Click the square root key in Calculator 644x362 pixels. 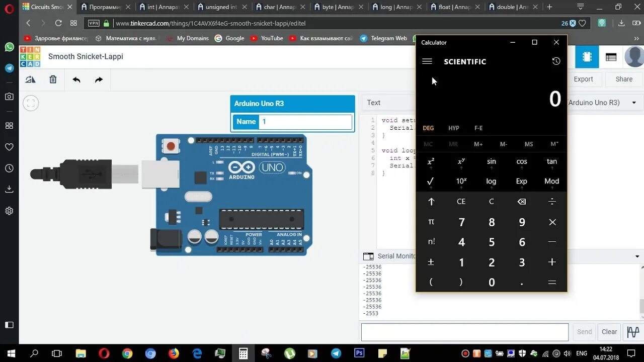[431, 182]
